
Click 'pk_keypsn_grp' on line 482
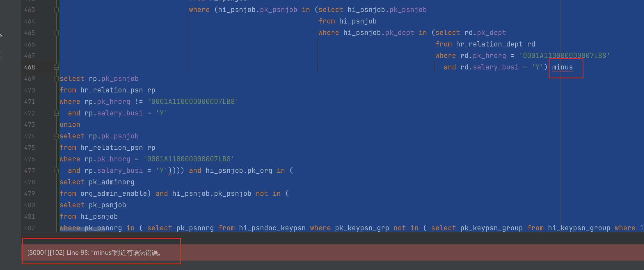[362, 228]
